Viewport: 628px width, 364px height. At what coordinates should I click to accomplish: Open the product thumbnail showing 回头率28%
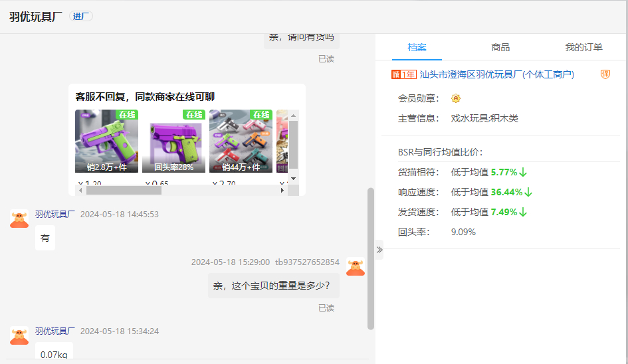[173, 141]
